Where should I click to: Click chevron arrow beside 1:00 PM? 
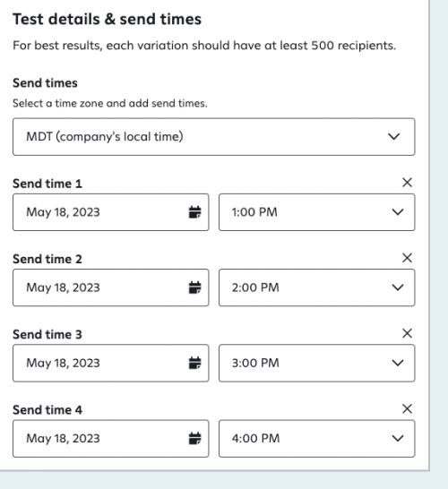pos(398,212)
